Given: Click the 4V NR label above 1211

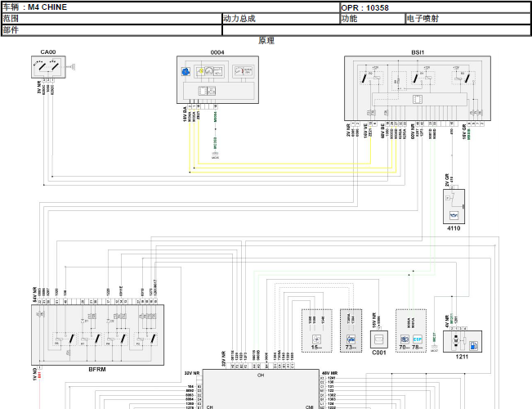Looking at the screenshot, I should [447, 321].
